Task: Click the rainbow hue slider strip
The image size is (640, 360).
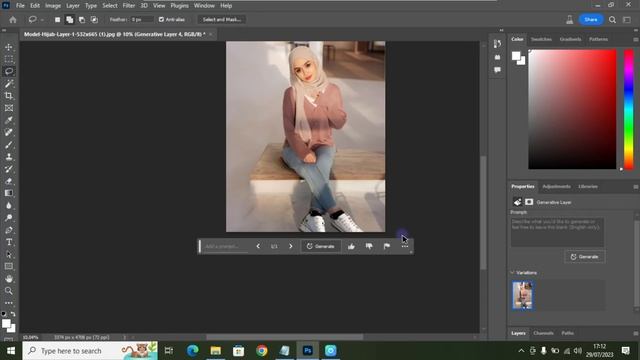Action: [629, 109]
